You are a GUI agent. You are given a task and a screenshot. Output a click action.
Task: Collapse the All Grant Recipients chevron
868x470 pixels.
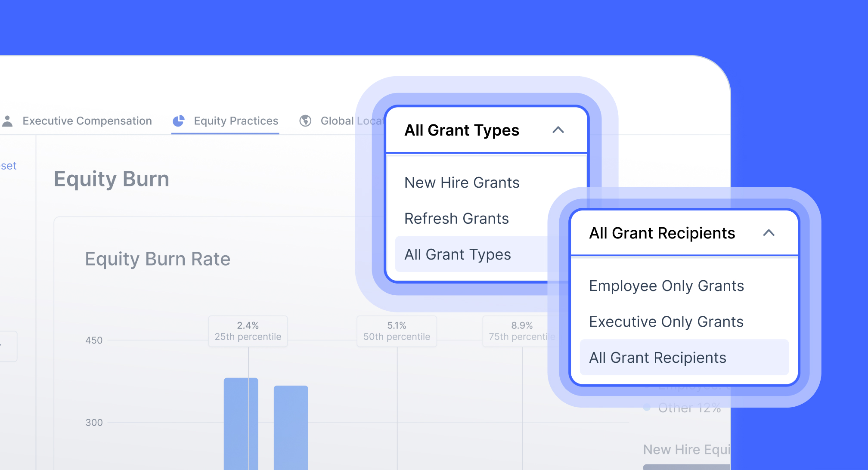pyautogui.click(x=769, y=233)
